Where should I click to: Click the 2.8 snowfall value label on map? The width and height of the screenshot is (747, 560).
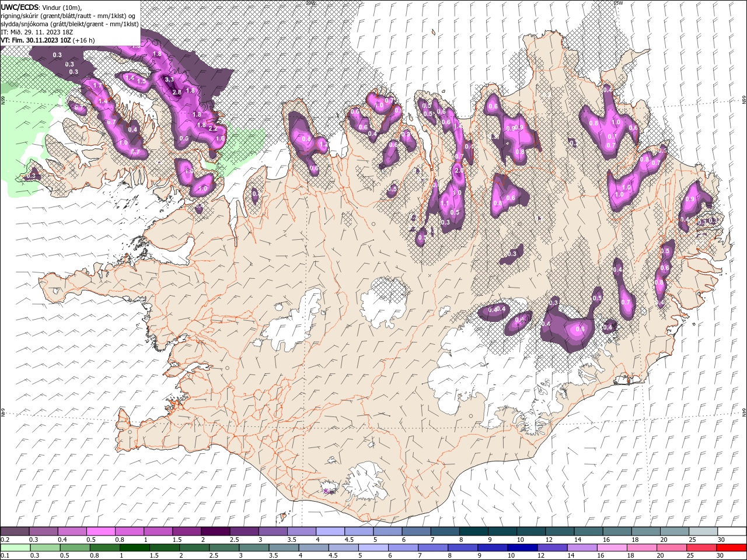(x=176, y=92)
